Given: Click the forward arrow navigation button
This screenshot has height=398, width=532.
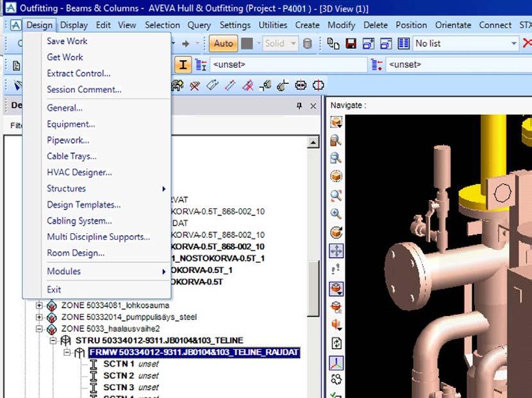Looking at the screenshot, I should pos(186,44).
